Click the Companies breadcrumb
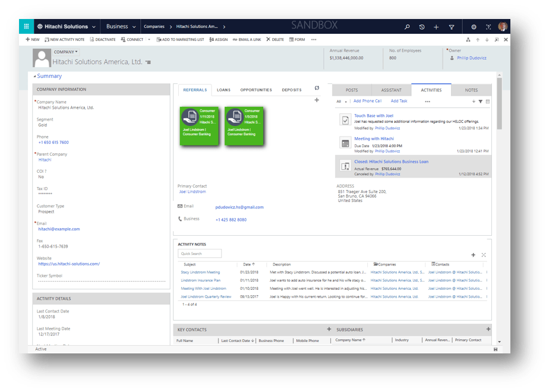549x392 pixels. [154, 27]
